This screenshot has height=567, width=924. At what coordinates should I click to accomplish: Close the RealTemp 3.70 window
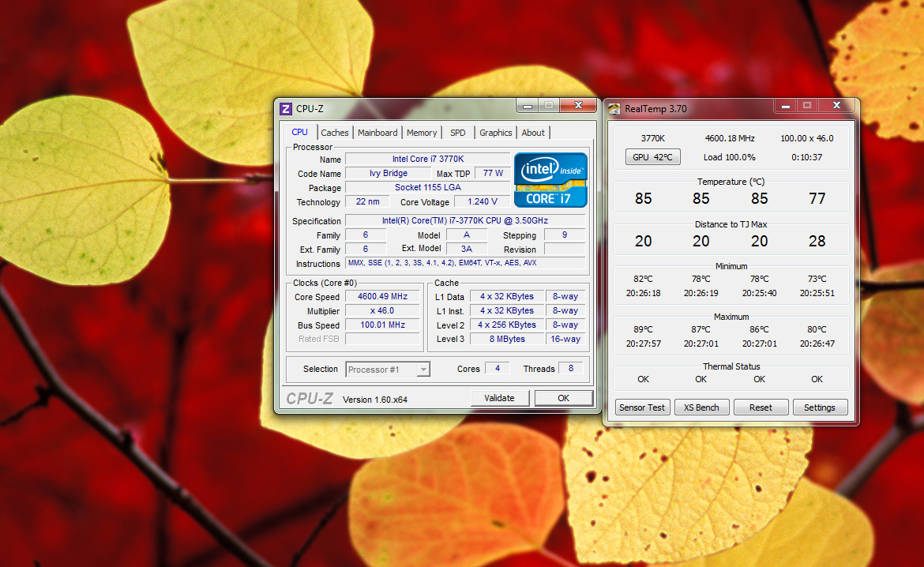click(836, 106)
